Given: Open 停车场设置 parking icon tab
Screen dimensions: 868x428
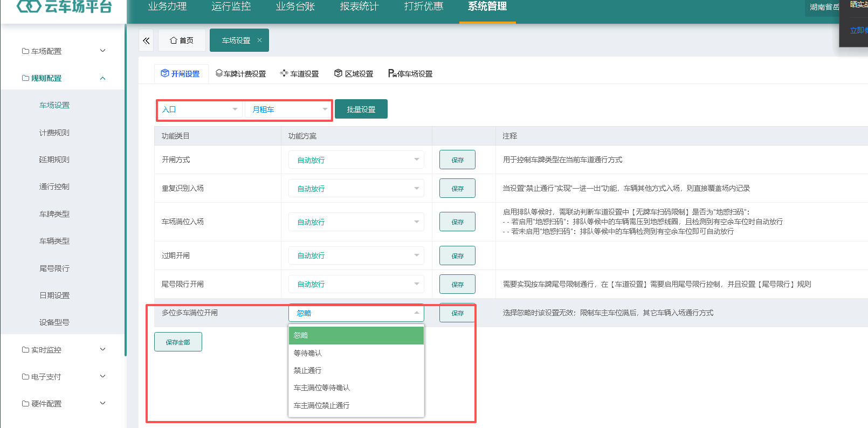Looking at the screenshot, I should [x=410, y=74].
